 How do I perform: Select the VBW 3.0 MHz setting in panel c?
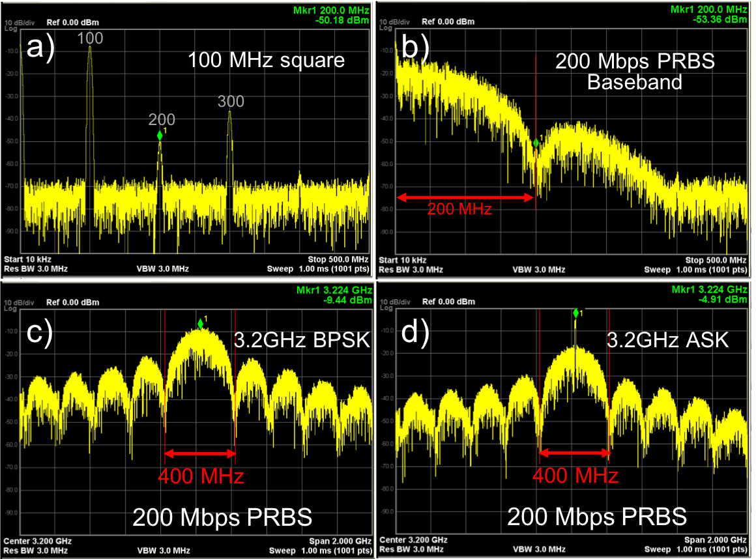tap(162, 551)
